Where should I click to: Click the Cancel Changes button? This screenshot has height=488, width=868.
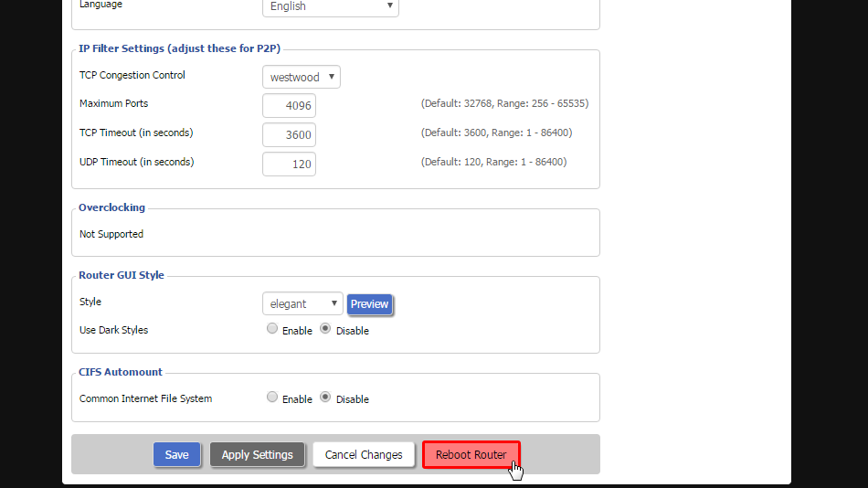coord(364,454)
